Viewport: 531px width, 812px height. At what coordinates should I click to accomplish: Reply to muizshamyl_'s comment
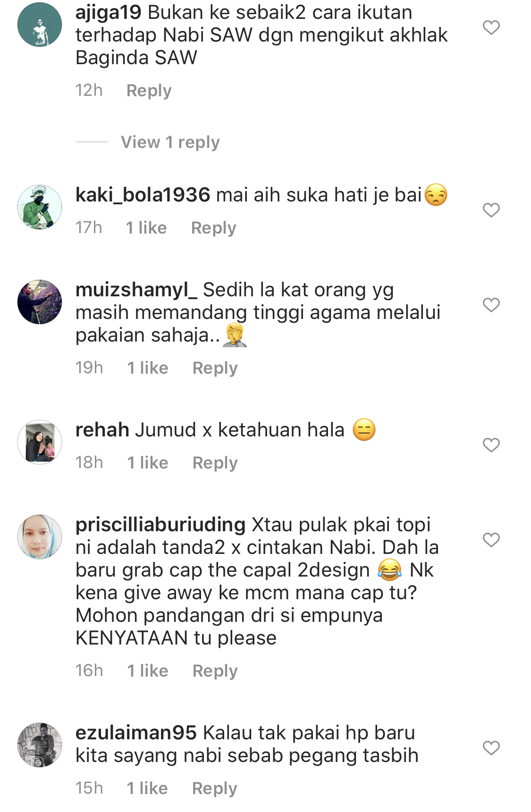[215, 368]
